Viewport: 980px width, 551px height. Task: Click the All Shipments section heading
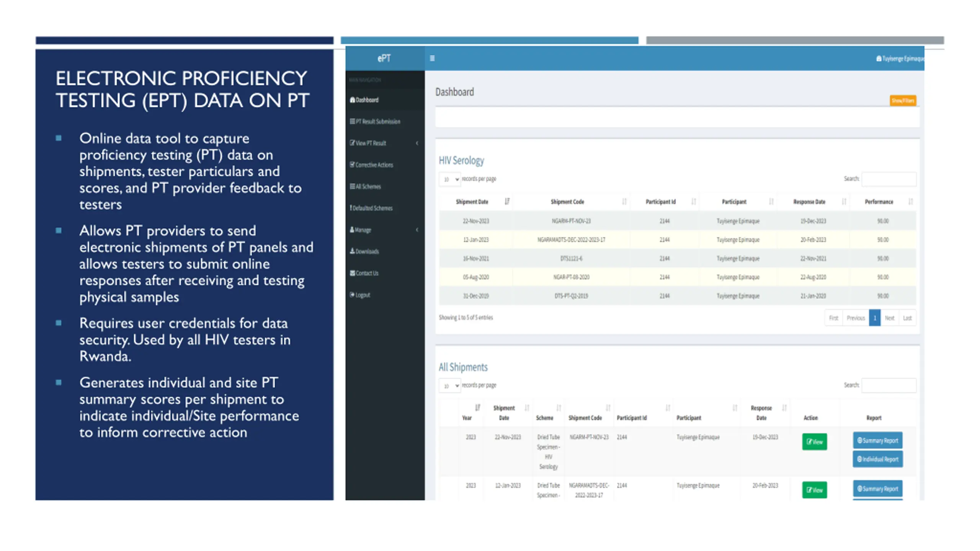(x=463, y=367)
